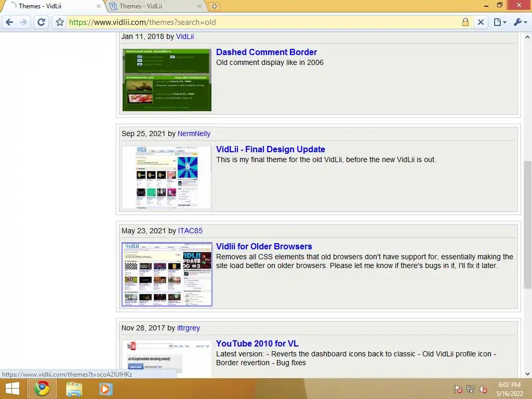The image size is (532, 399).
Task: Open the Windows Start button
Action: click(12, 389)
